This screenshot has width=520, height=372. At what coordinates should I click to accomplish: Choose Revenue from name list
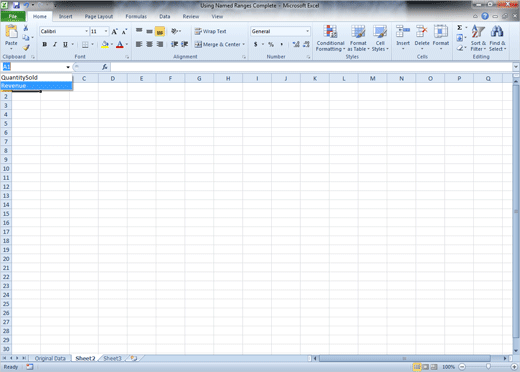click(x=36, y=86)
